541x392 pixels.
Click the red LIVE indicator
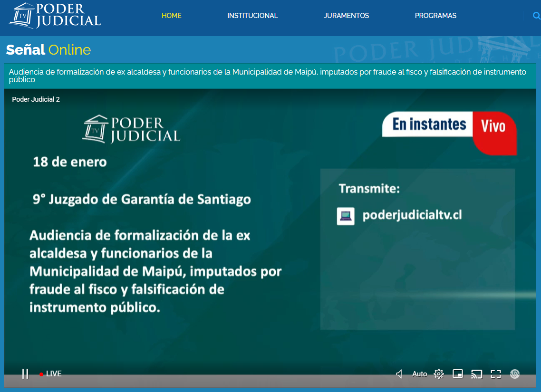(51, 374)
